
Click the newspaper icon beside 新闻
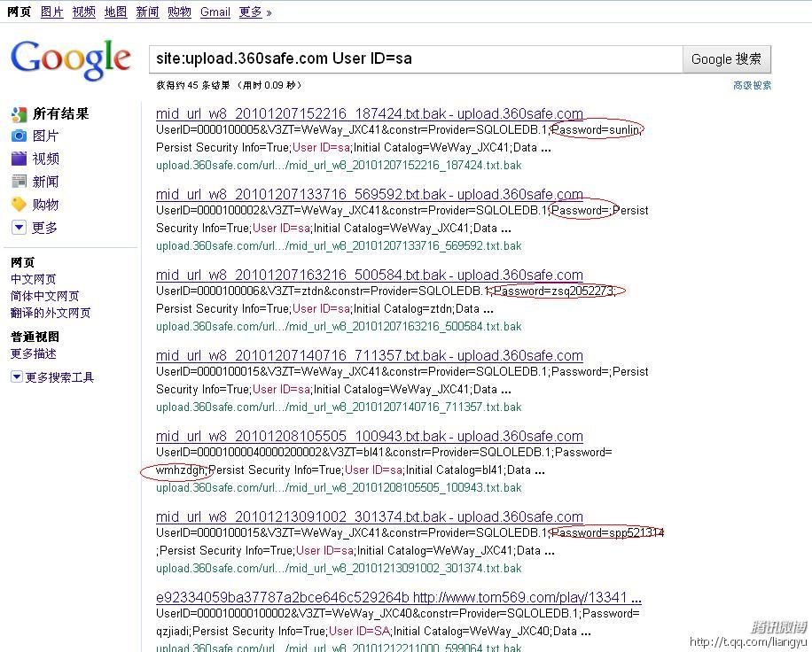[x=20, y=181]
